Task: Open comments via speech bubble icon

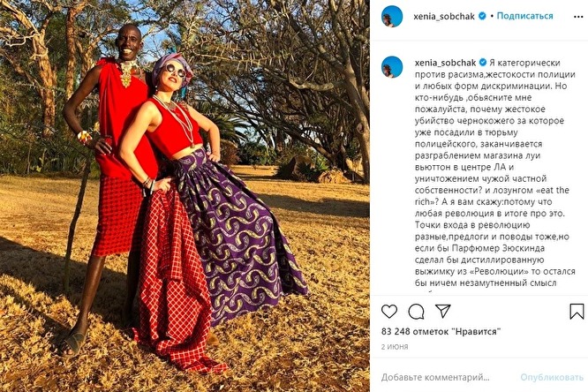Action: point(416,312)
